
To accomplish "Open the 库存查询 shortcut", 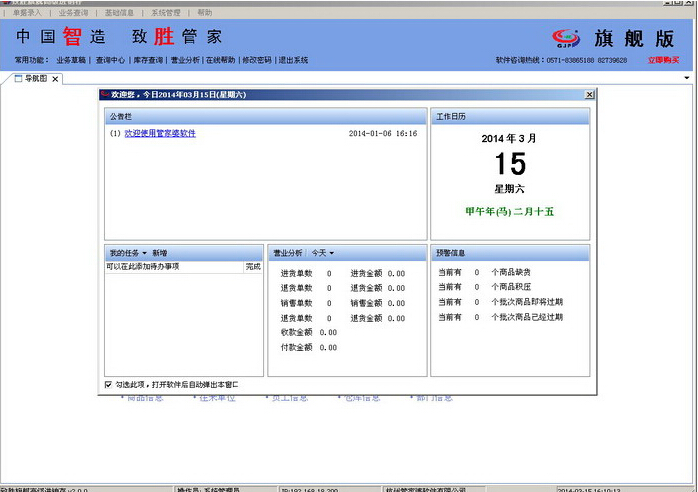I will click(x=146, y=60).
